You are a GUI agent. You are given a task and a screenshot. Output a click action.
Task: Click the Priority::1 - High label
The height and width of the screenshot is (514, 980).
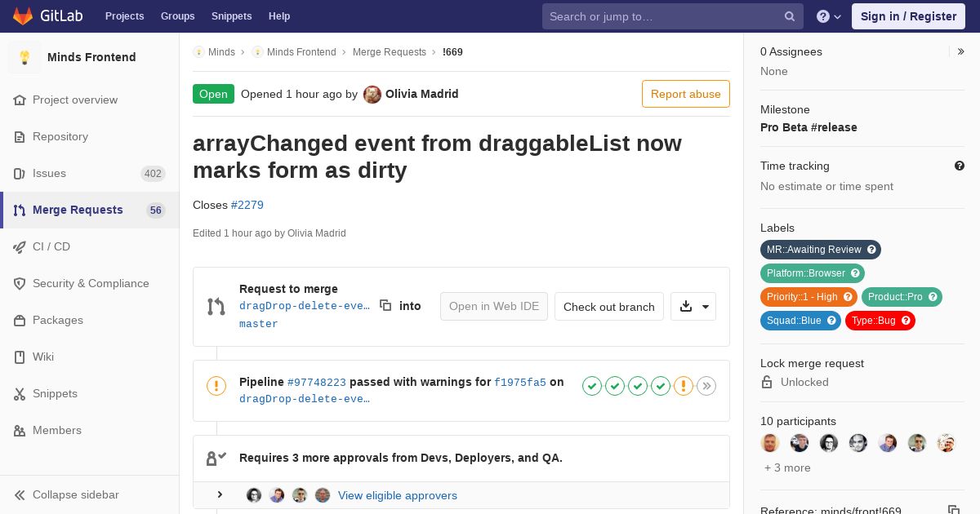click(x=808, y=297)
